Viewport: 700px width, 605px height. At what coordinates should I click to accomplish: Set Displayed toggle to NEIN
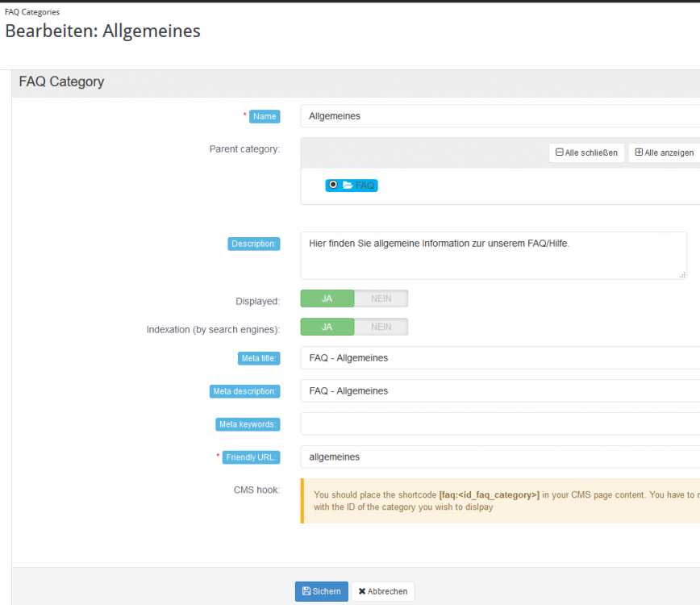pyautogui.click(x=381, y=298)
